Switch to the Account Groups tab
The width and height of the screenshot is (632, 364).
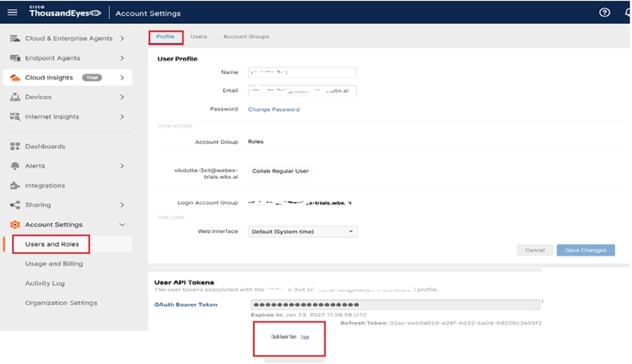click(246, 36)
